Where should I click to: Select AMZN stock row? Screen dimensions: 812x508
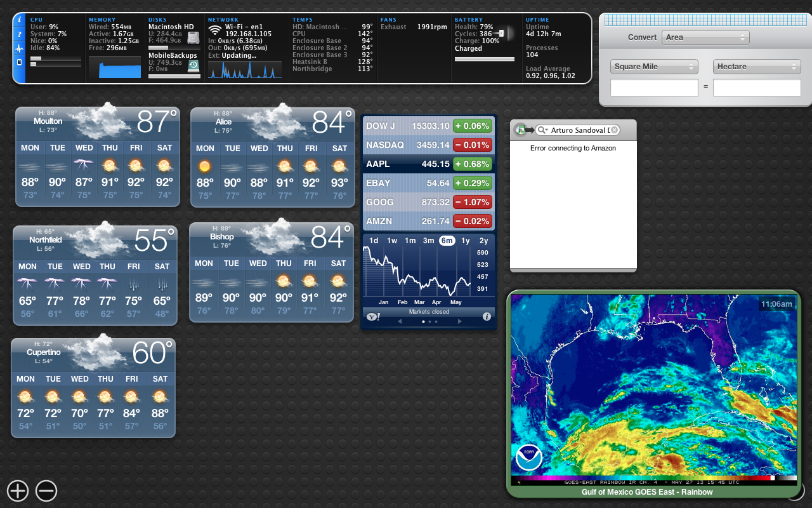pyautogui.click(x=429, y=221)
